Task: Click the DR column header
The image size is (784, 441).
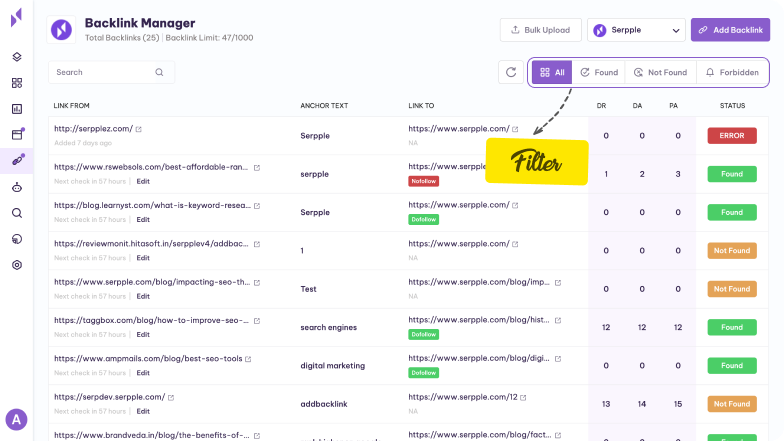Action: [602, 106]
